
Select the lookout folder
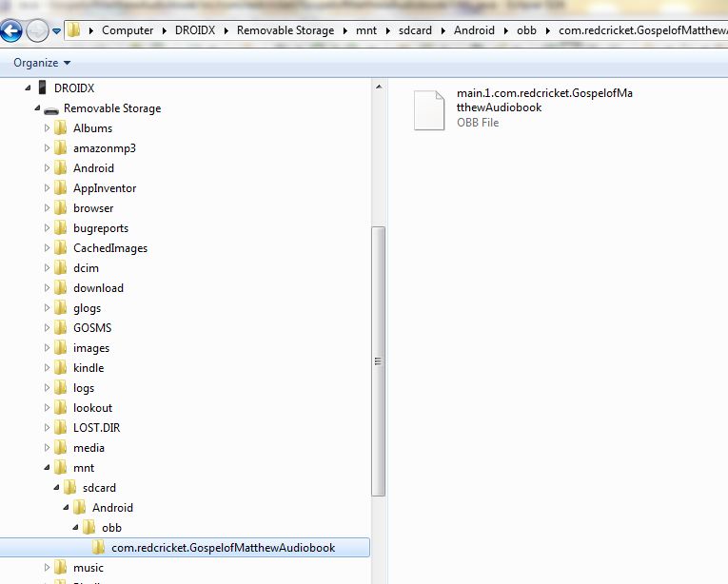tap(93, 408)
